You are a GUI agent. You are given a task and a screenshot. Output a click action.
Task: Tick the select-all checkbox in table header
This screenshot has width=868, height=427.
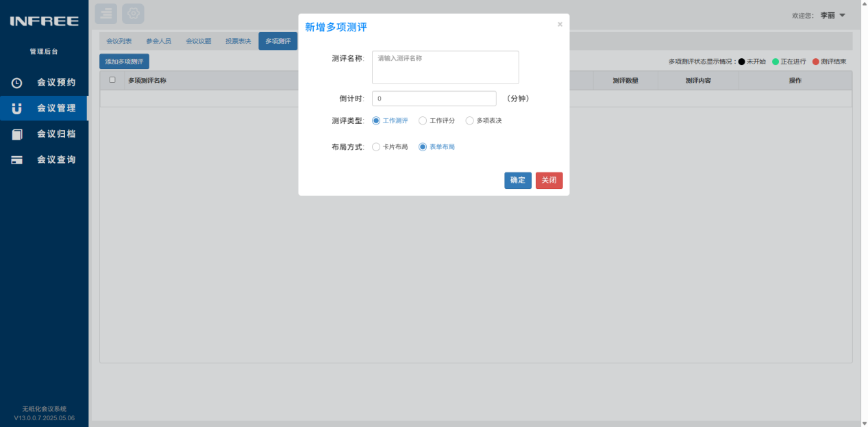(112, 80)
